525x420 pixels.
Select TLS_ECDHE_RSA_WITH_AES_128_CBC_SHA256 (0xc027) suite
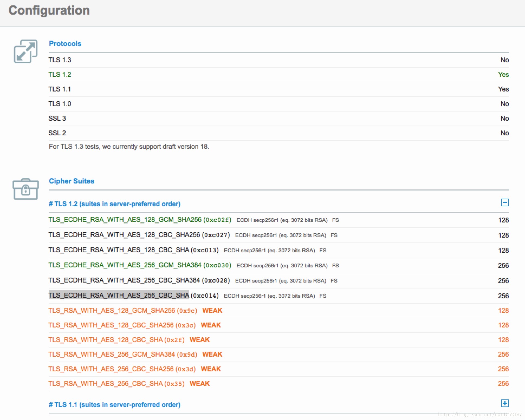click(x=139, y=235)
